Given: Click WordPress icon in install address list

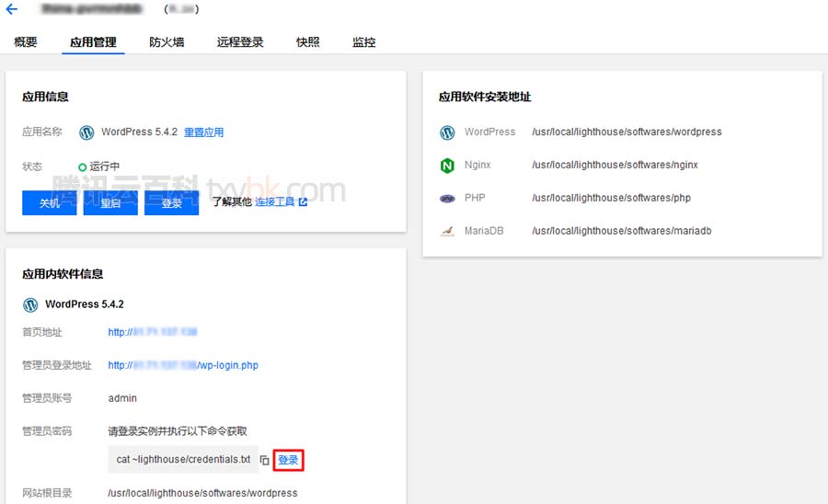Looking at the screenshot, I should pyautogui.click(x=447, y=132).
